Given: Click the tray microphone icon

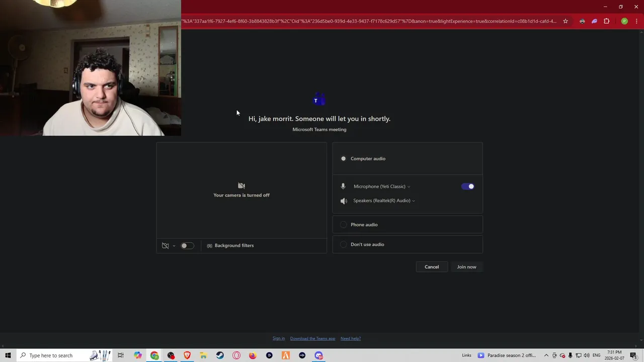Looking at the screenshot, I should [x=571, y=355].
